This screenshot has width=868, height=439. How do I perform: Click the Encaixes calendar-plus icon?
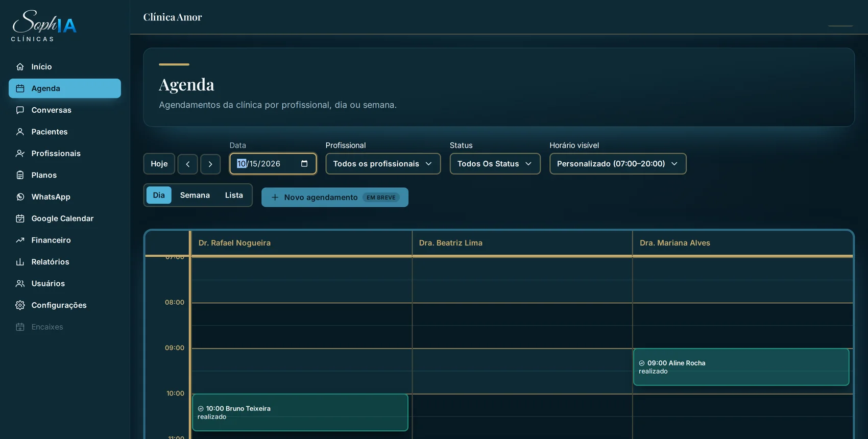pyautogui.click(x=20, y=327)
